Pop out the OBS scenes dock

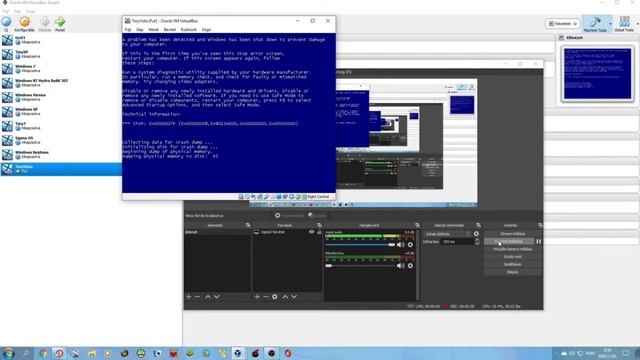point(248,225)
